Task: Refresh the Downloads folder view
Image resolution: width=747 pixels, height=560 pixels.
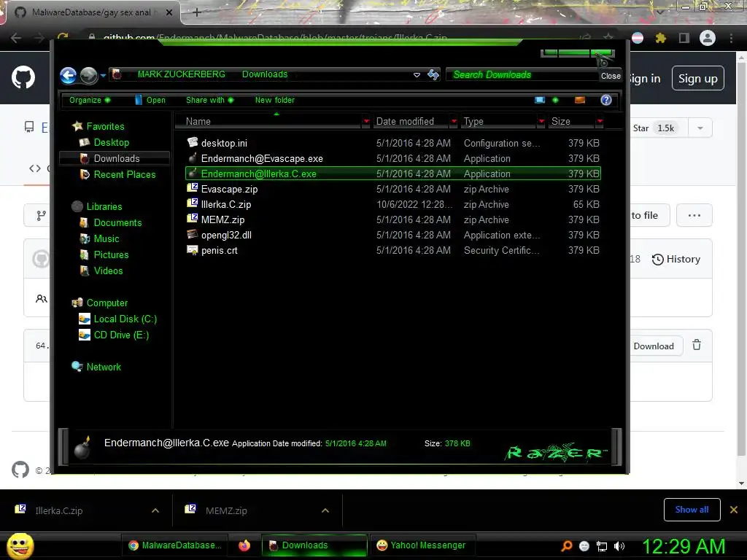Action: [433, 75]
